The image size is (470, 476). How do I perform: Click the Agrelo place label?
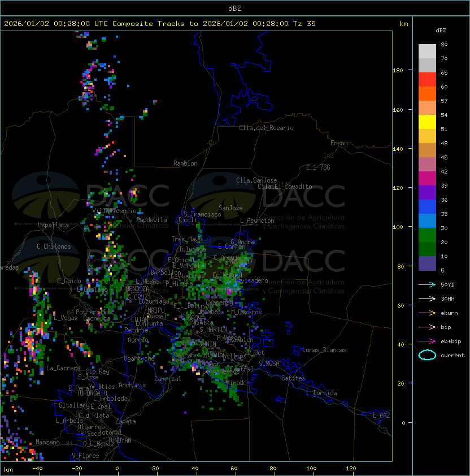(138, 340)
